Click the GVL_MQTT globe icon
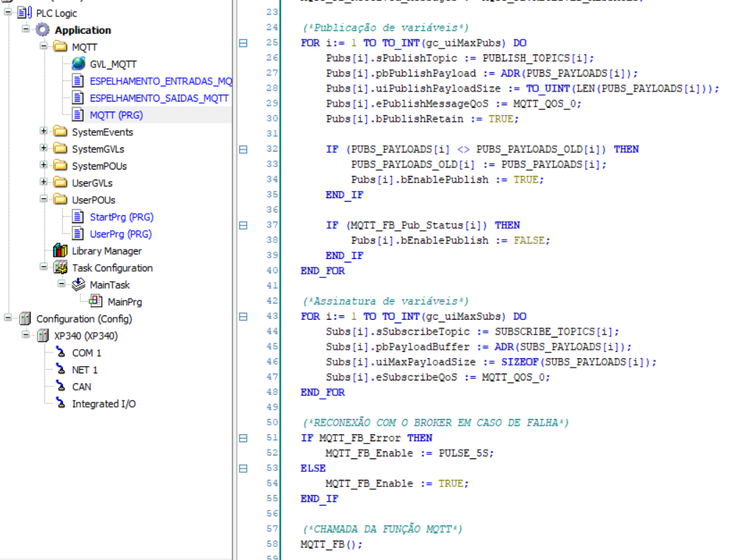The image size is (729, 560). tap(78, 64)
